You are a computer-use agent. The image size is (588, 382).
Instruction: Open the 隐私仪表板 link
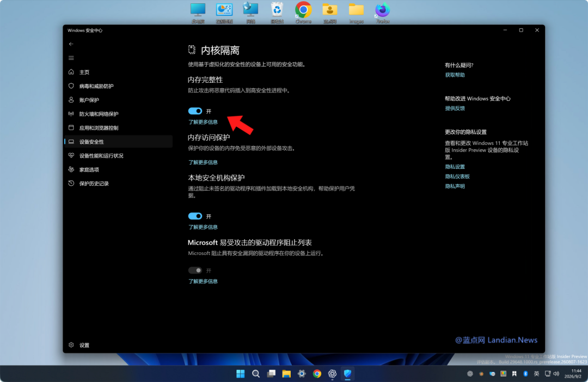click(457, 177)
